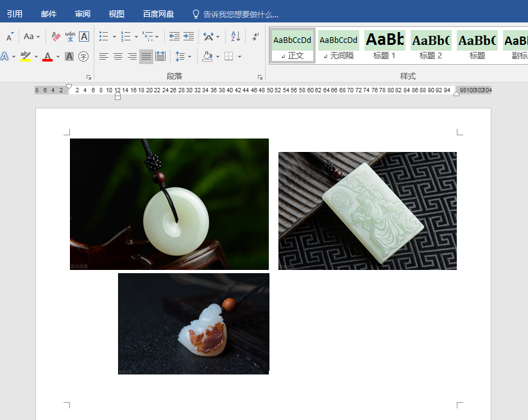Apply distributed alignment to paragraph

(160, 56)
